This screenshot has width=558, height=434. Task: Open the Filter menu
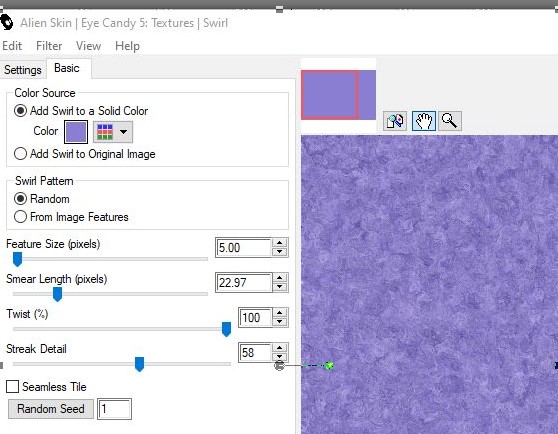pos(49,46)
